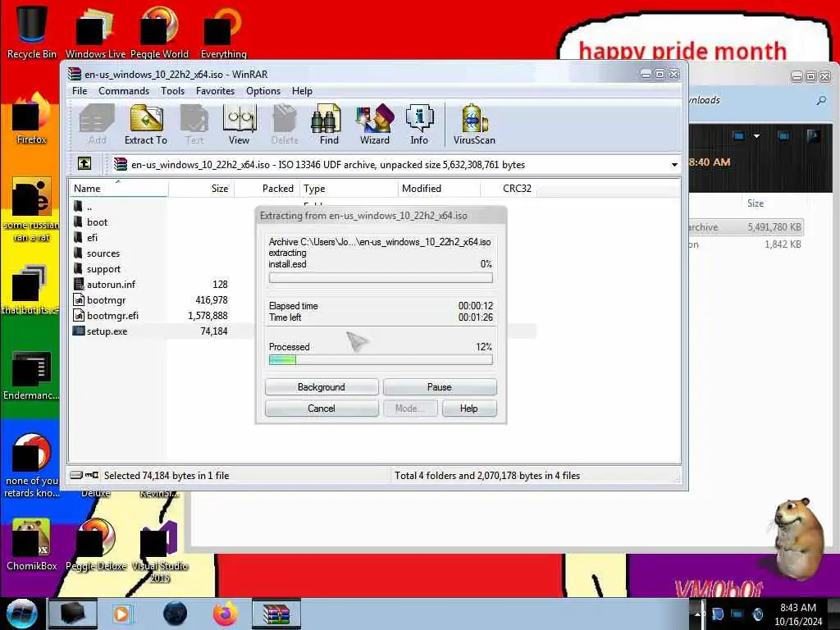Screen dimensions: 840x630
Task: Cancel the extraction
Action: pyautogui.click(x=322, y=409)
